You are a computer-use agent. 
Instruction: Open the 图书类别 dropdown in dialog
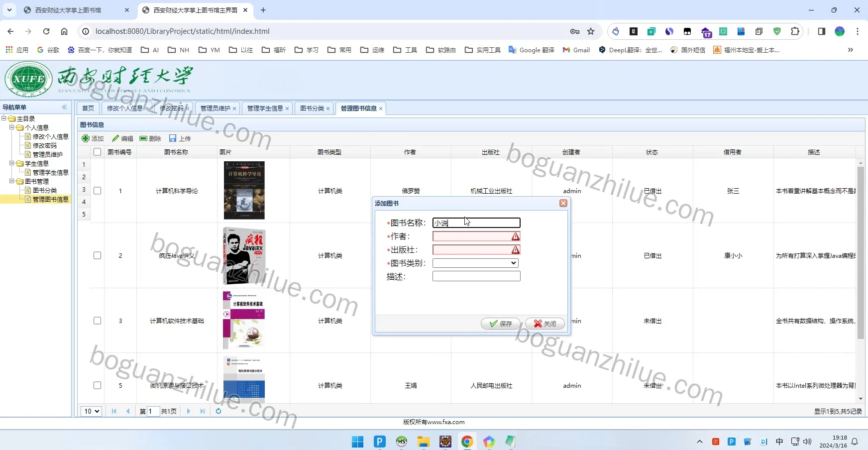point(475,263)
